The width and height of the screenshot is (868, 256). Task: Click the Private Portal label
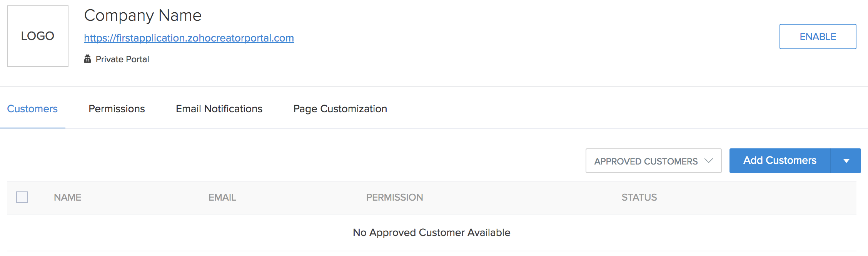click(x=122, y=59)
